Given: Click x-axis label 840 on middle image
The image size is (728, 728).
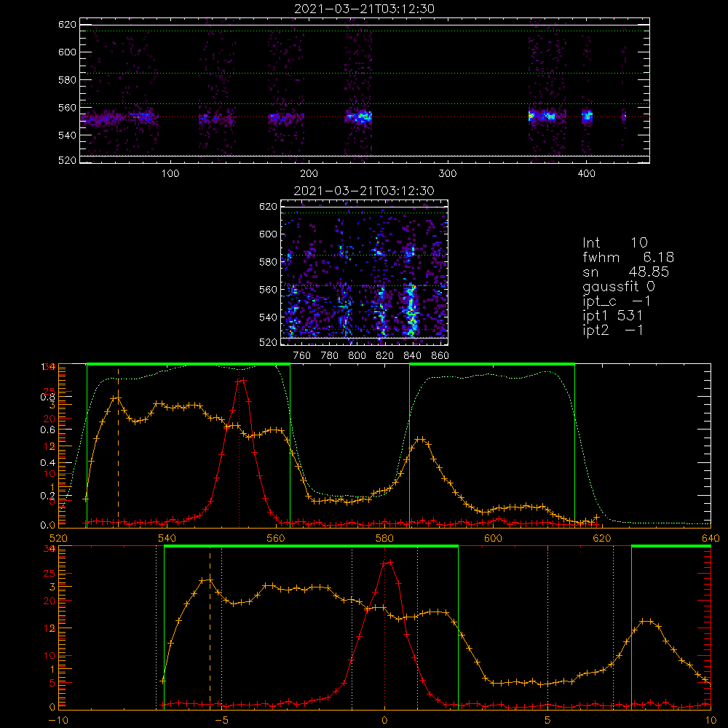Looking at the screenshot, I should (x=412, y=356).
